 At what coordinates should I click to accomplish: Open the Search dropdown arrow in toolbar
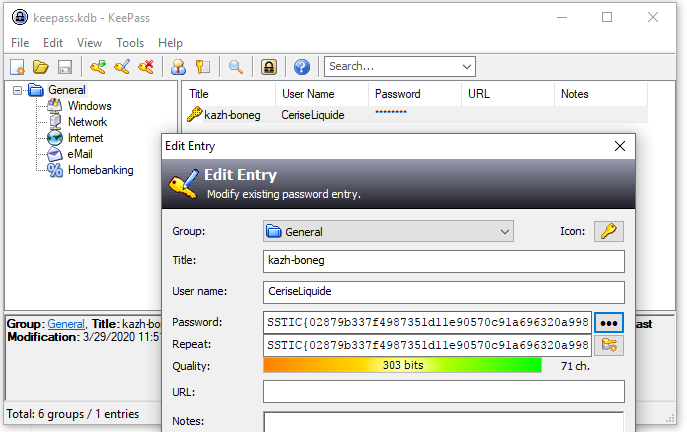click(x=467, y=67)
